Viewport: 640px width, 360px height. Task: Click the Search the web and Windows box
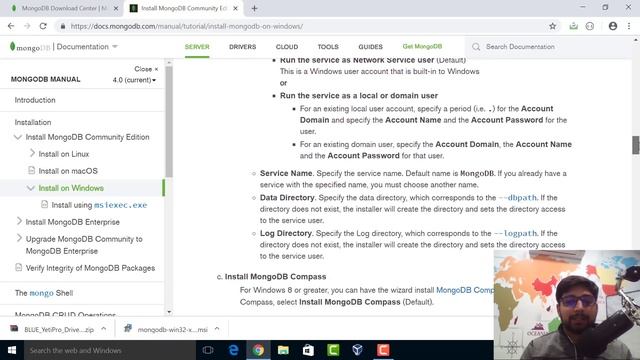[110, 350]
